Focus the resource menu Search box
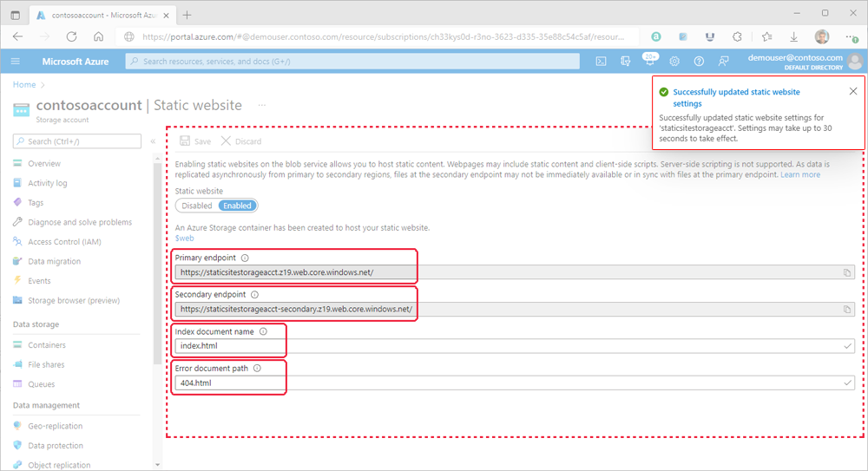Viewport: 868px width, 471px height. point(77,141)
